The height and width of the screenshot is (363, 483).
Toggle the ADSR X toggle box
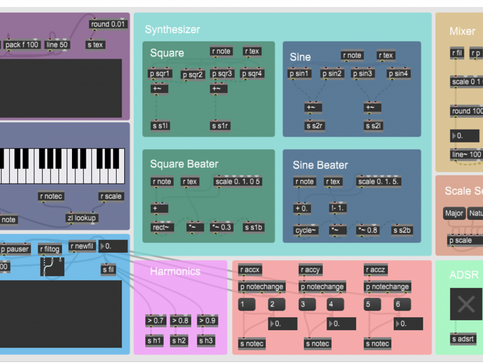466,304
